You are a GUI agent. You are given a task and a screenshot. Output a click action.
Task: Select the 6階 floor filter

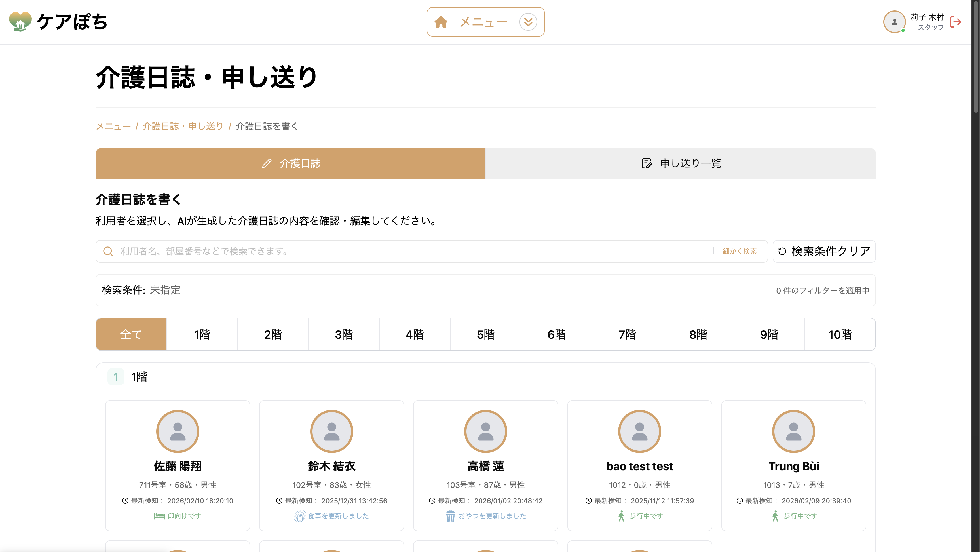[x=557, y=334]
